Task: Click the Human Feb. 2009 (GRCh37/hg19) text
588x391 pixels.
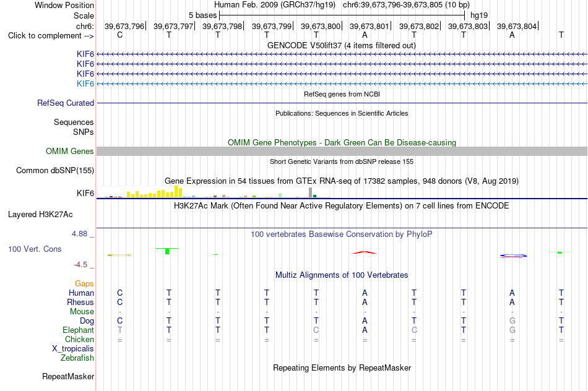Action: tap(274, 5)
